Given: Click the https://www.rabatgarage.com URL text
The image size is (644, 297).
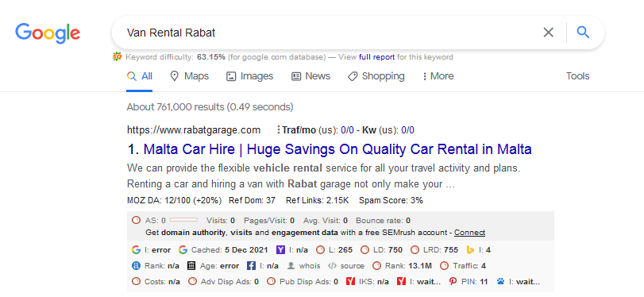Looking at the screenshot, I should [194, 130].
